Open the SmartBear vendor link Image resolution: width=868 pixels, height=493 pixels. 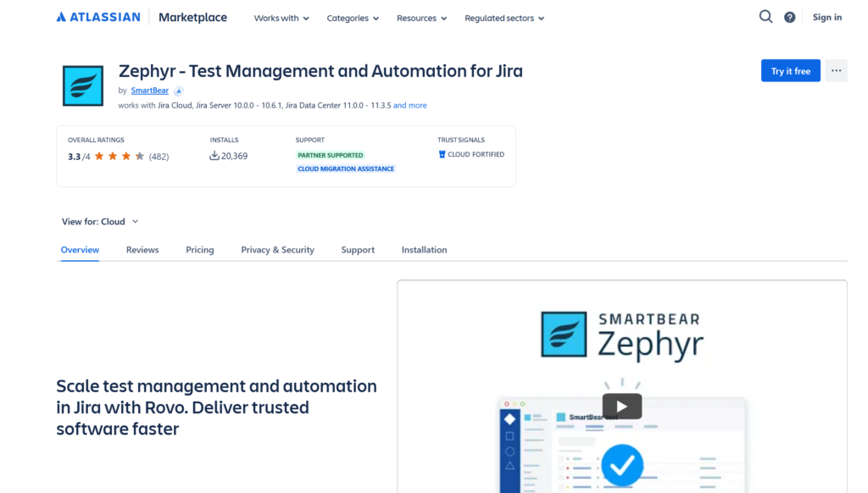149,90
